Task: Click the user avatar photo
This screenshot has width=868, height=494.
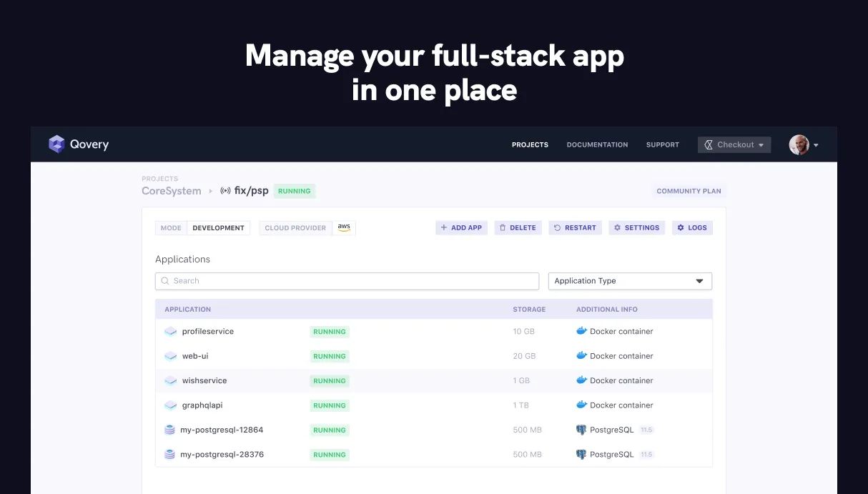Action: tap(799, 144)
